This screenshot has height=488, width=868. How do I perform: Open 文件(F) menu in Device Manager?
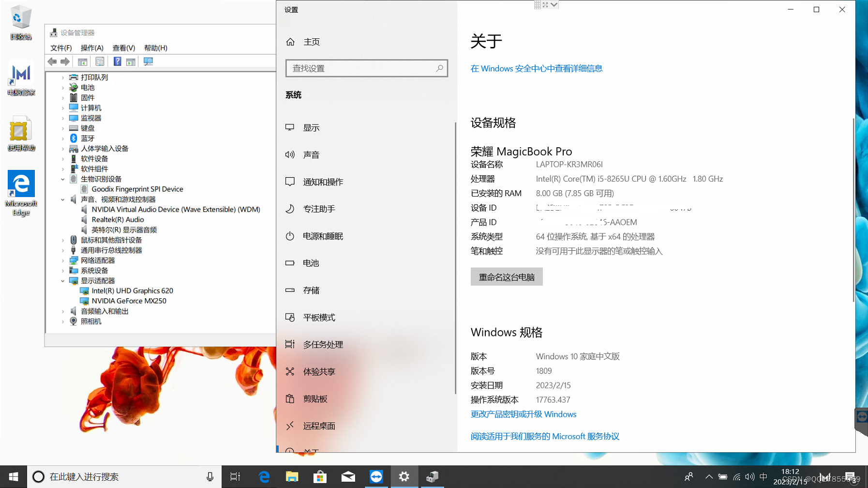[61, 48]
